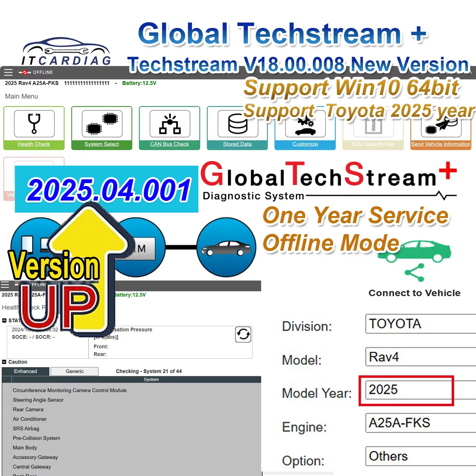Click the Battery:12.5V reading in the Main Menu screen
This screenshot has height=476, width=476.
pos(139,83)
